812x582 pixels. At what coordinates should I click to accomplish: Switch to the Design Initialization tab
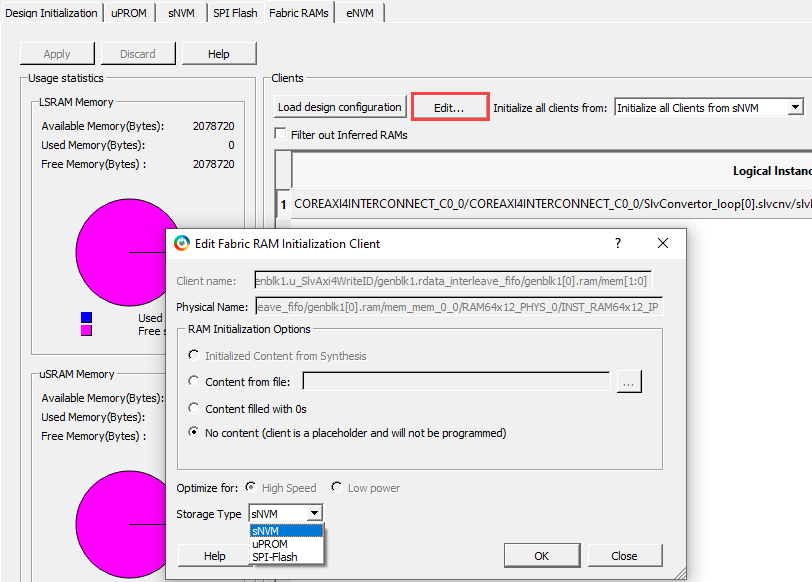point(52,13)
